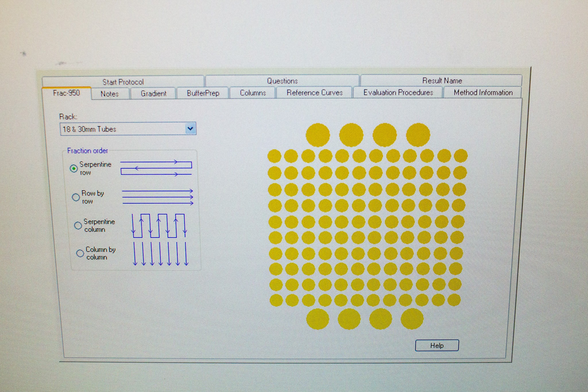Open the BufferPrep tab
This screenshot has height=392, width=588.
203,93
